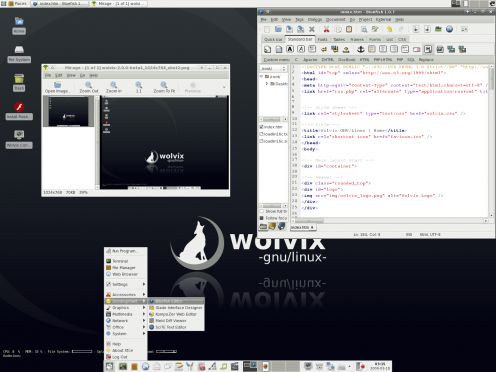The height and width of the screenshot is (372, 496).
Task: Click the Open folder icon in Bluefish toolbar
Action: click(278, 29)
